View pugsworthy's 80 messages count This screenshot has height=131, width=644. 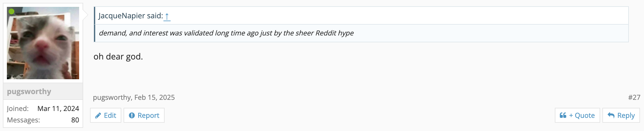[x=75, y=120]
